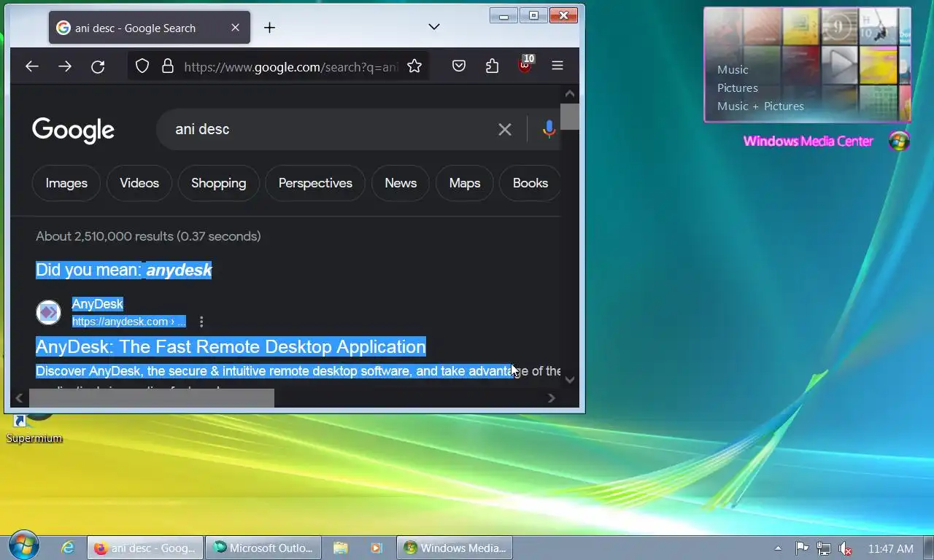Select Pictures in the Media Center gadget
Image resolution: width=934 pixels, height=560 pixels.
(738, 88)
